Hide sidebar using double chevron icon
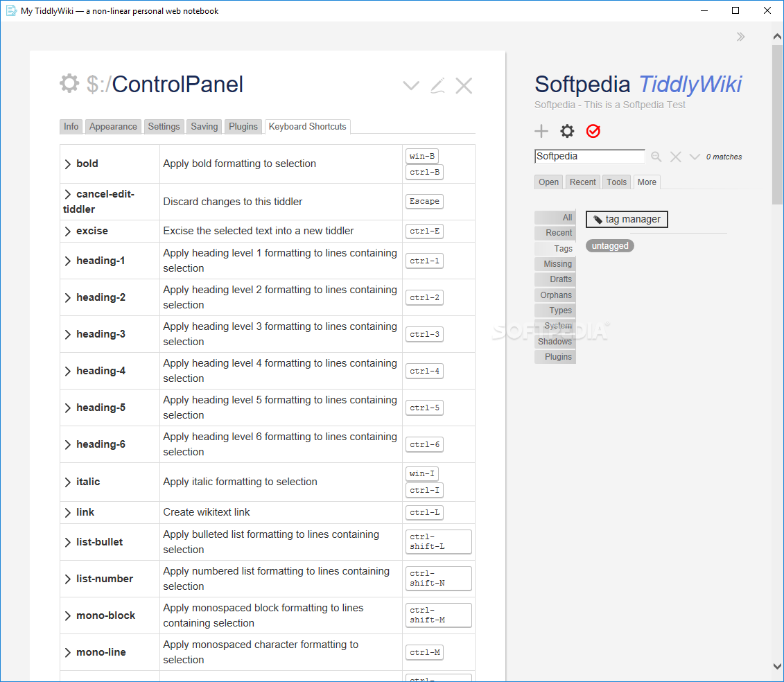The height and width of the screenshot is (682, 784). tap(740, 37)
